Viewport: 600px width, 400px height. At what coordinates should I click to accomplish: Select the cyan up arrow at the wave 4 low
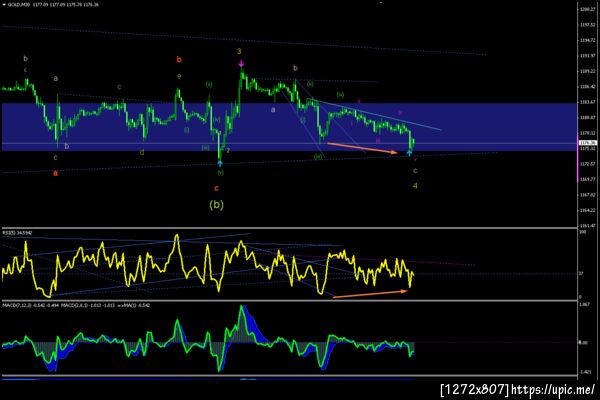tap(409, 153)
